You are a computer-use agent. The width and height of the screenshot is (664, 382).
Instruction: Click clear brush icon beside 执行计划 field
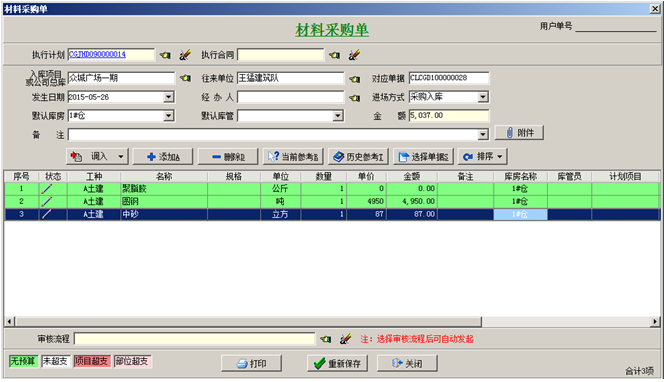[185, 55]
